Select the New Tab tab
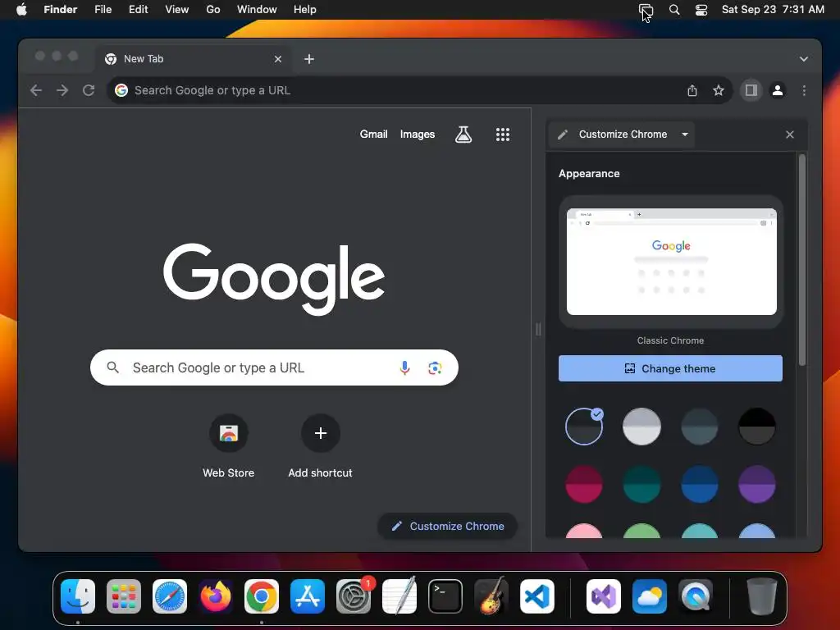The image size is (840, 630). (194, 59)
